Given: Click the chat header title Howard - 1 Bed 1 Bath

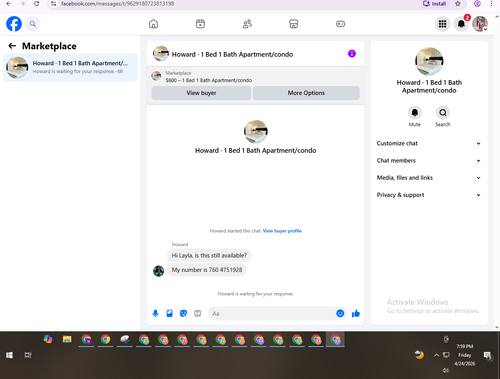Looking at the screenshot, I should (232, 54).
